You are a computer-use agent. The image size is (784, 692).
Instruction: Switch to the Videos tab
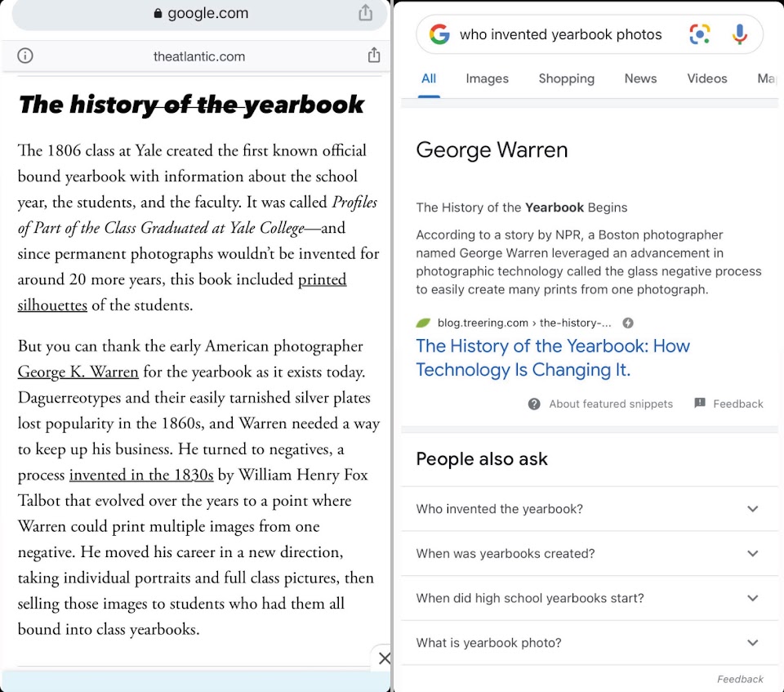tap(707, 78)
